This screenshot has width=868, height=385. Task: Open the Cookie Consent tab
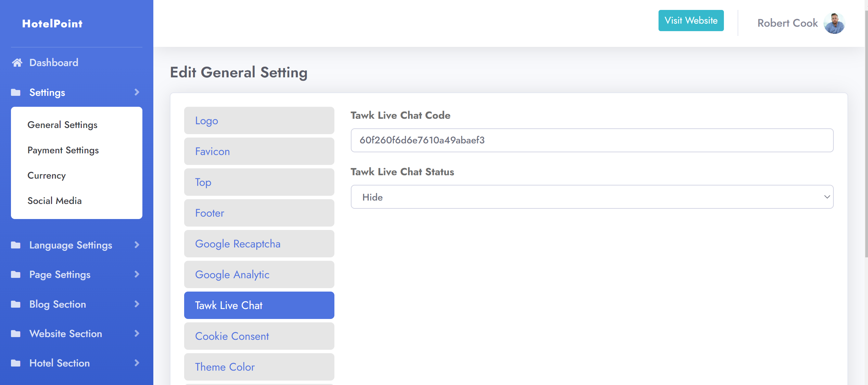259,336
